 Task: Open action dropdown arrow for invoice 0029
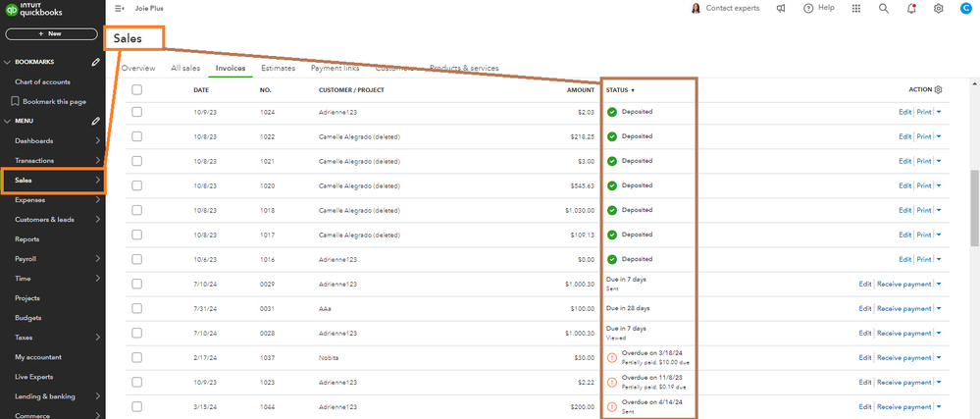point(939,284)
